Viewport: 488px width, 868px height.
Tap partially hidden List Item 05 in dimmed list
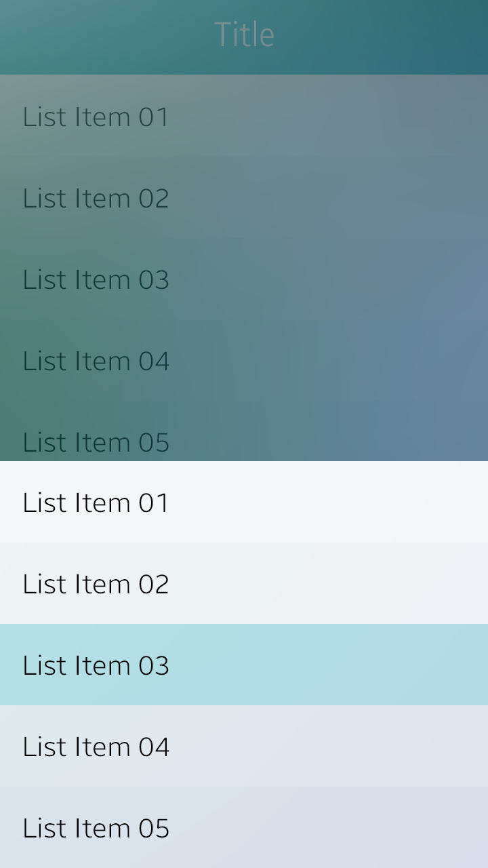pyautogui.click(x=96, y=442)
